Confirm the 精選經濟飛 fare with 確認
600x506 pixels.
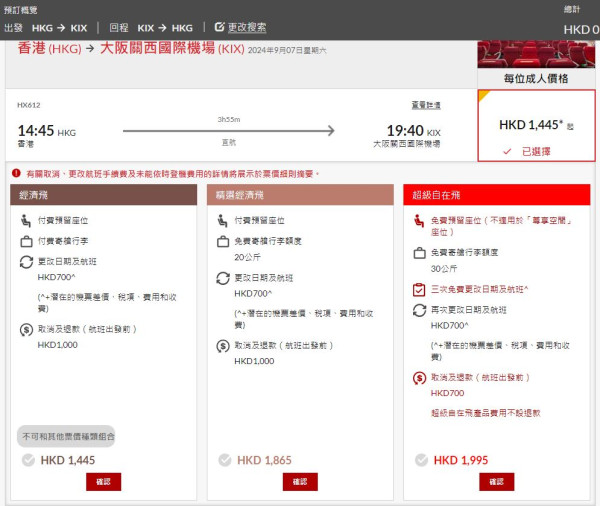tap(300, 482)
